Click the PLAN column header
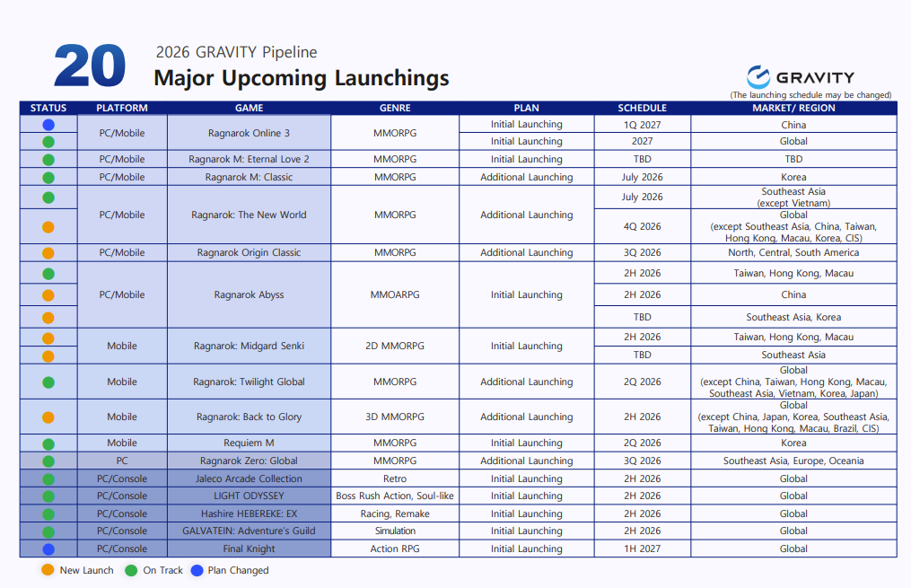 526,108
